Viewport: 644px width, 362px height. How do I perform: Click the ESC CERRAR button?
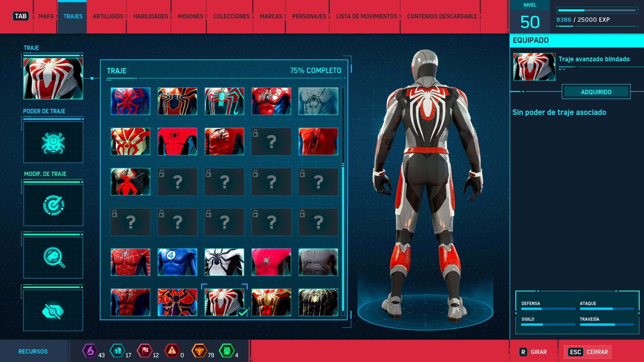click(x=588, y=352)
